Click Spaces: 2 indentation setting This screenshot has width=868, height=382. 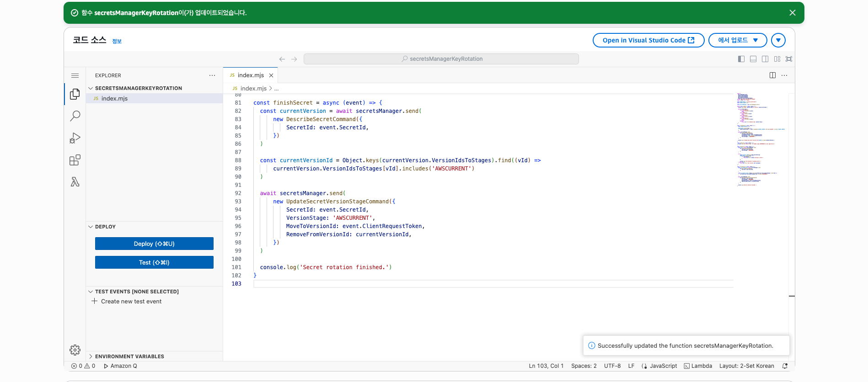[584, 366]
